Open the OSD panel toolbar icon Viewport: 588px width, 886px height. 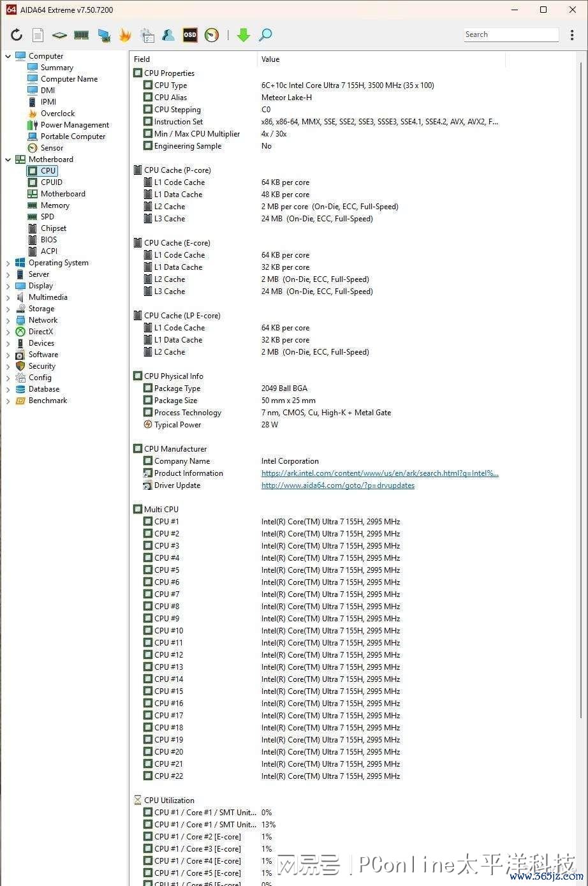point(190,35)
